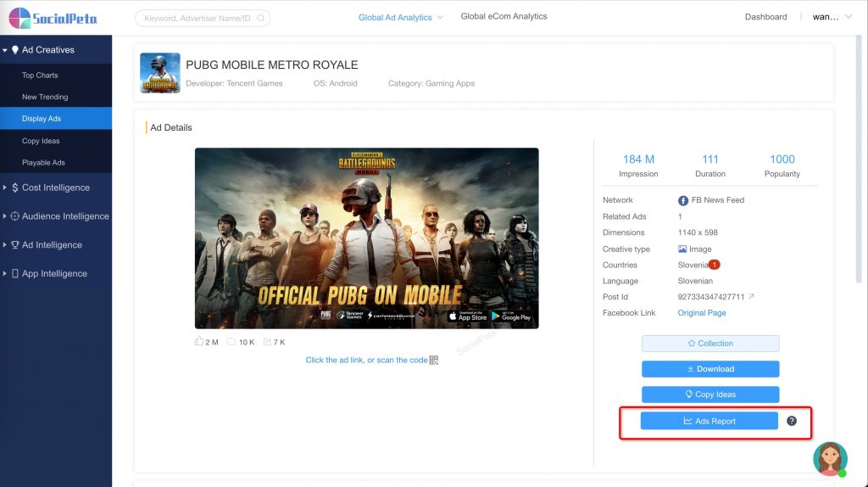Open the Post Id external link arrow
The height and width of the screenshot is (487, 868).
(751, 296)
